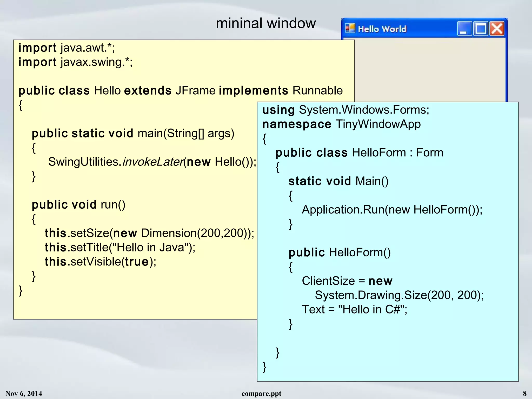Maximize the Hello World window
The image size is (532, 399).
[x=481, y=29]
